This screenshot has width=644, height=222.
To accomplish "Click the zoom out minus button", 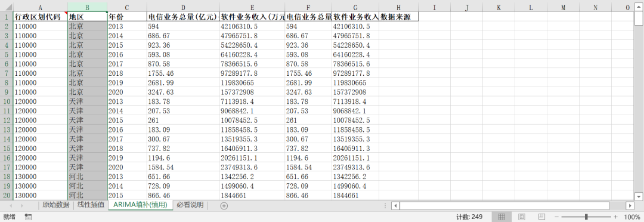I will (x=556, y=217).
